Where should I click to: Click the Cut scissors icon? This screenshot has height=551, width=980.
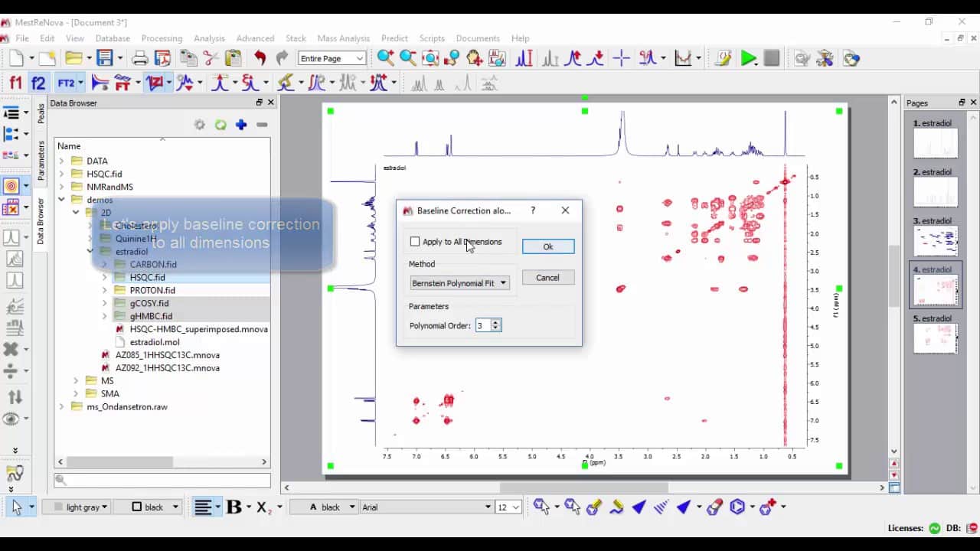pyautogui.click(x=211, y=58)
